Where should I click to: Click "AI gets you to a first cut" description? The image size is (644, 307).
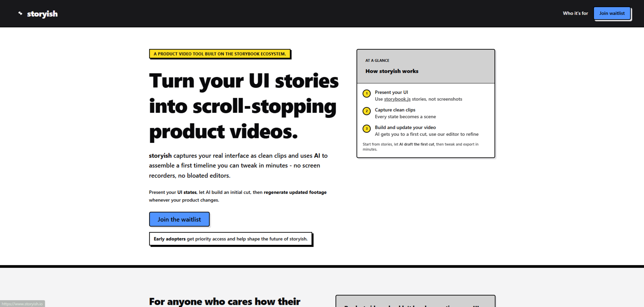(x=426, y=134)
